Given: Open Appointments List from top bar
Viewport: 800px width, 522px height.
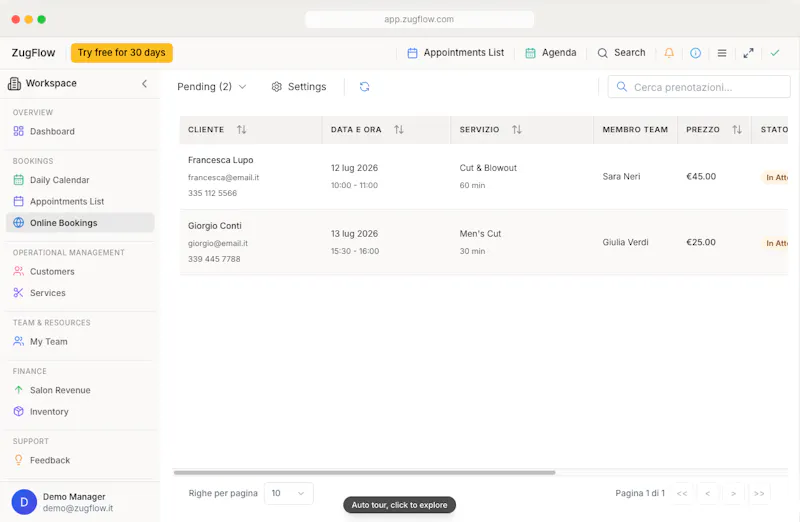Looking at the screenshot, I should (x=455, y=53).
